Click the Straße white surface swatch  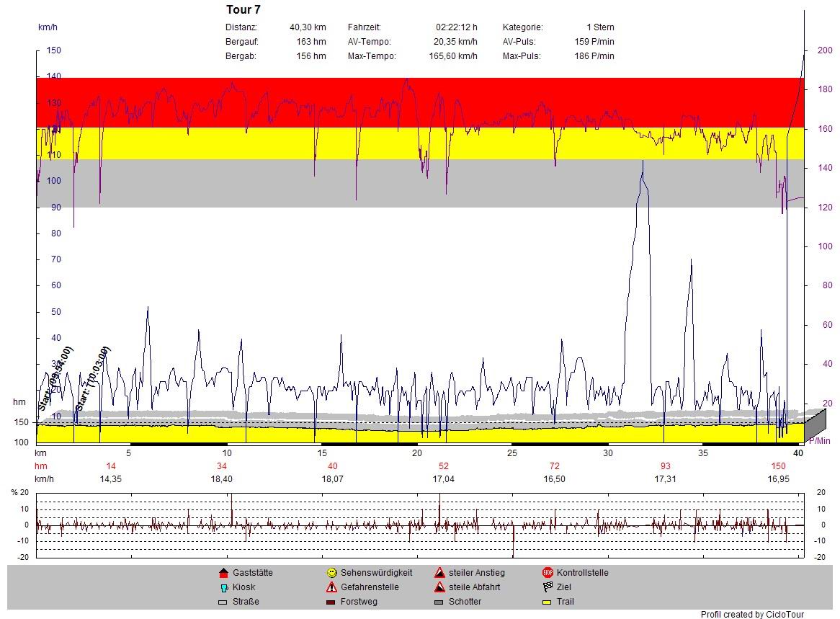coord(223,602)
